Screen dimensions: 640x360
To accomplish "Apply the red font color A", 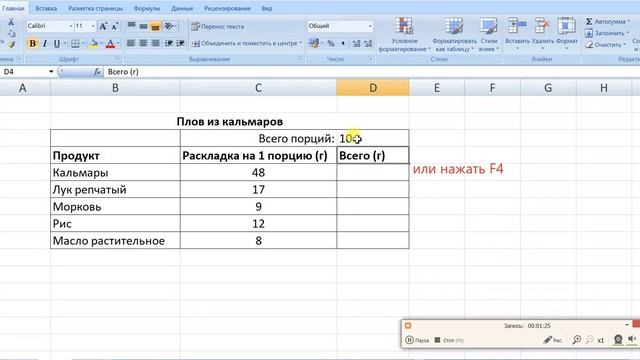I will pos(110,43).
